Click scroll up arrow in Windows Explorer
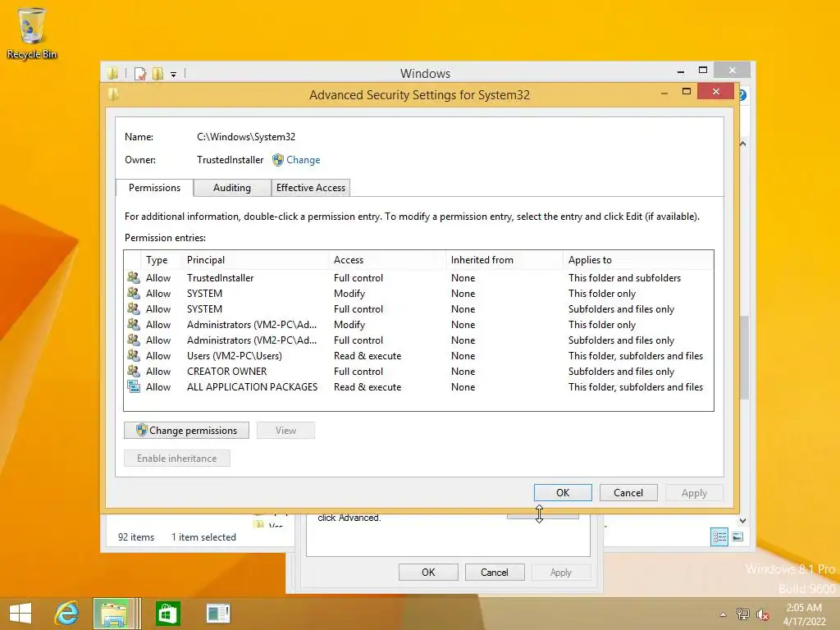This screenshot has height=630, width=840. [743, 144]
